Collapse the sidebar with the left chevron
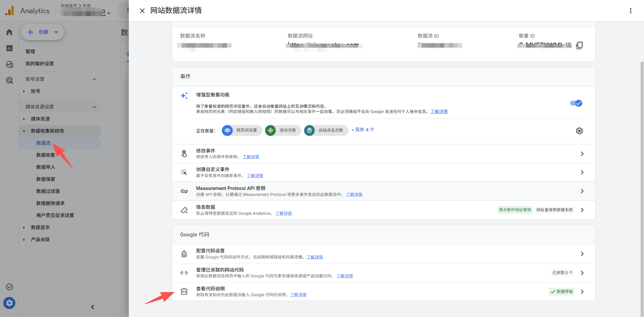644x317 pixels. [x=93, y=307]
